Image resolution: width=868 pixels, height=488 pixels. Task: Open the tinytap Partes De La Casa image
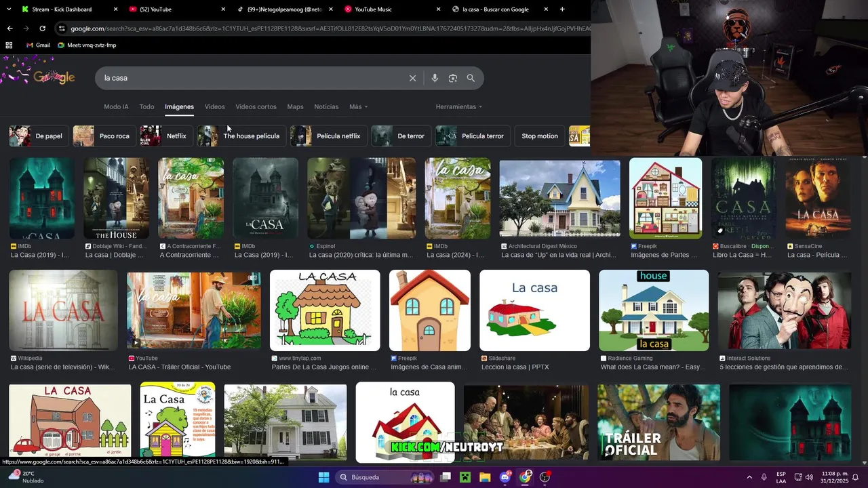(325, 310)
